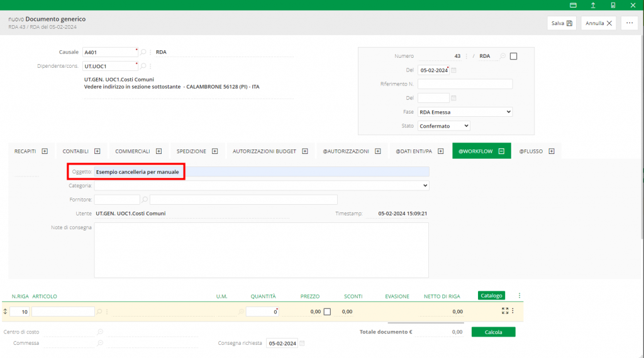644x358 pixels.
Task: Expand the Categoria dropdown
Action: click(261, 186)
